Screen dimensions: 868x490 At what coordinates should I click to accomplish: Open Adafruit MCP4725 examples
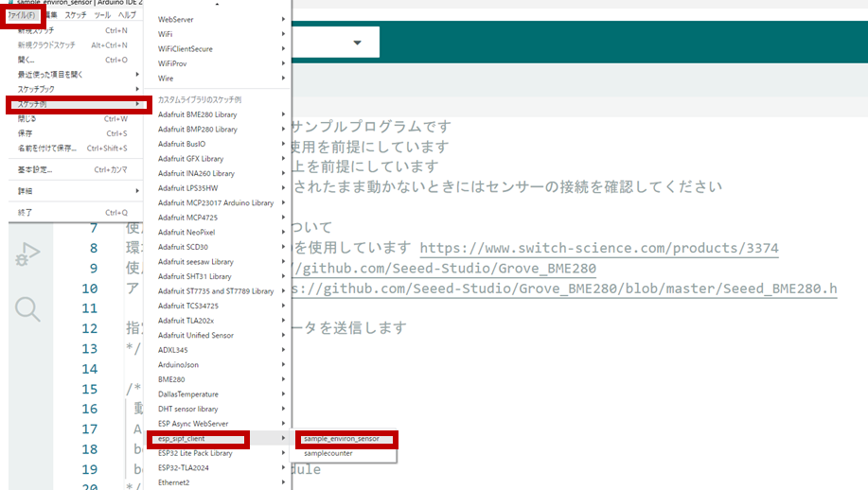[x=218, y=218]
